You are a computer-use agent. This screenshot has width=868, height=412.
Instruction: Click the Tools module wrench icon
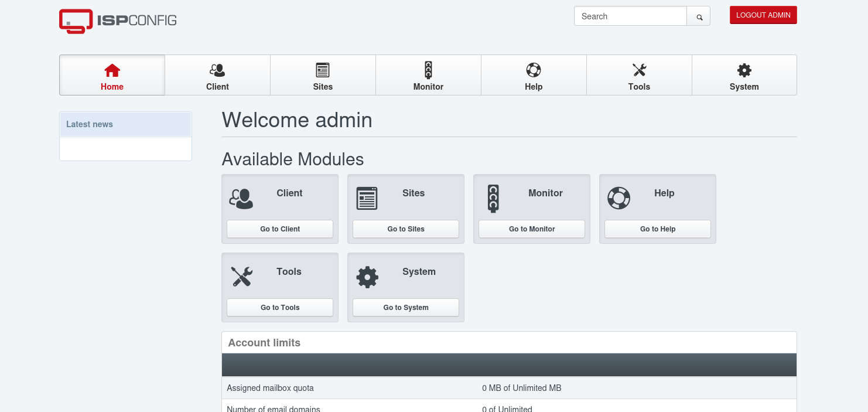(241, 277)
